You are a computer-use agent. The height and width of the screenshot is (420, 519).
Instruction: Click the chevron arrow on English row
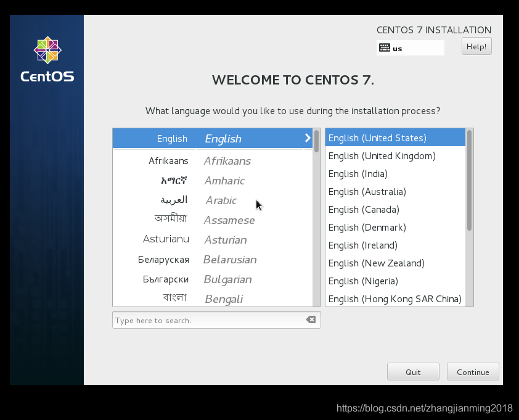pyautogui.click(x=308, y=138)
